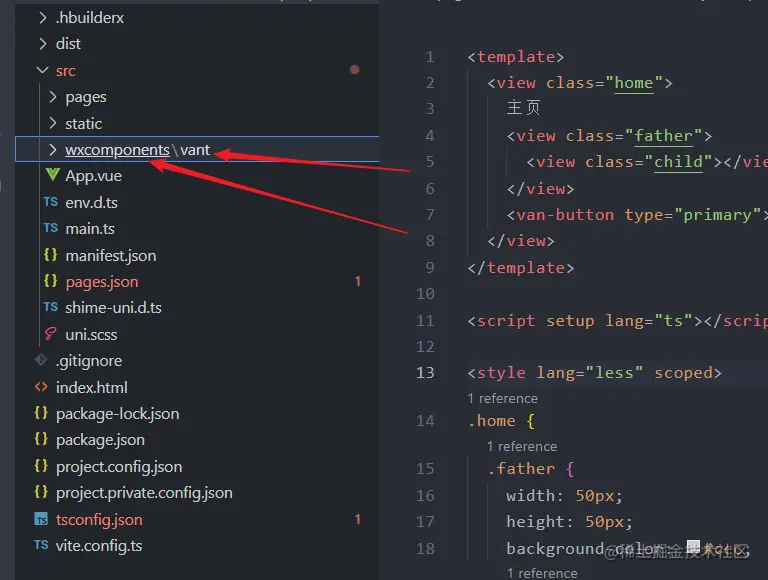Open package.json file
The width and height of the screenshot is (768, 580).
click(x=100, y=440)
